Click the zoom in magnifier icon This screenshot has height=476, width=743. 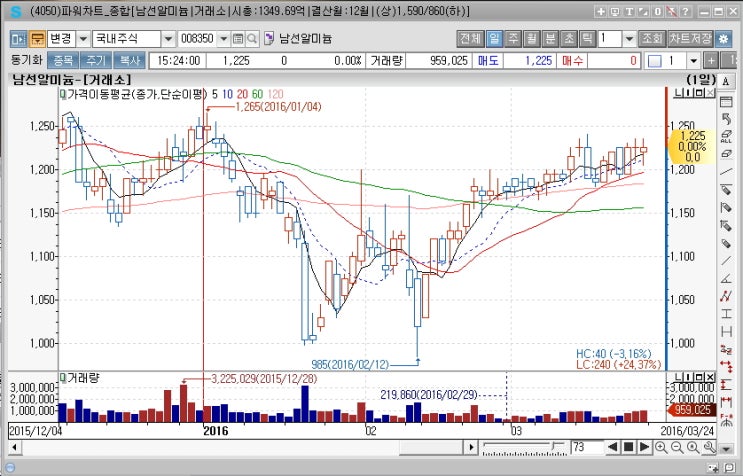point(661,446)
